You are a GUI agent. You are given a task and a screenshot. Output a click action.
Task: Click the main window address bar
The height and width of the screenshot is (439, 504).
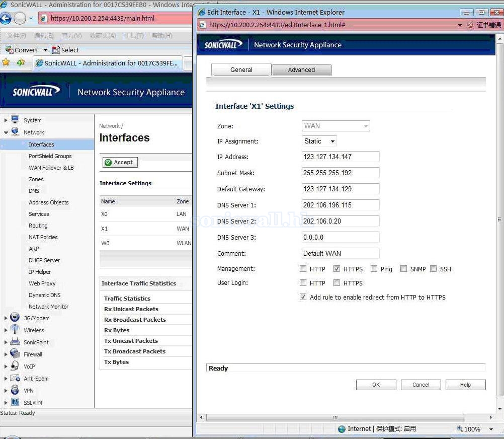116,18
